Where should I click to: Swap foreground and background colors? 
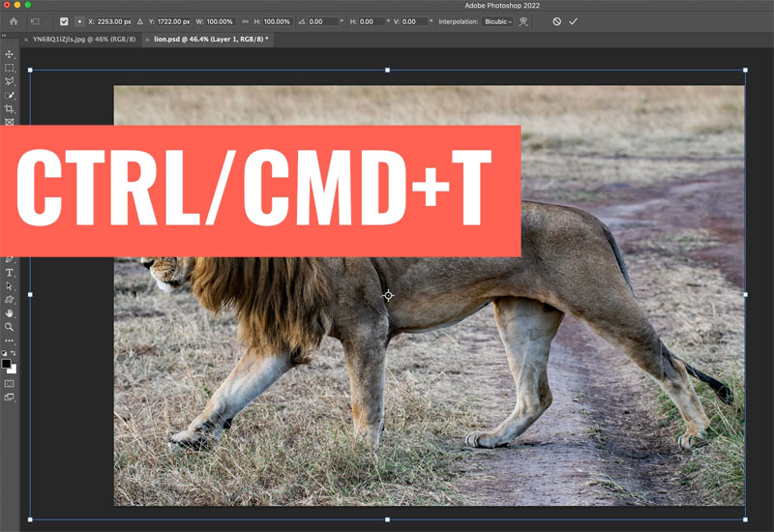14,353
